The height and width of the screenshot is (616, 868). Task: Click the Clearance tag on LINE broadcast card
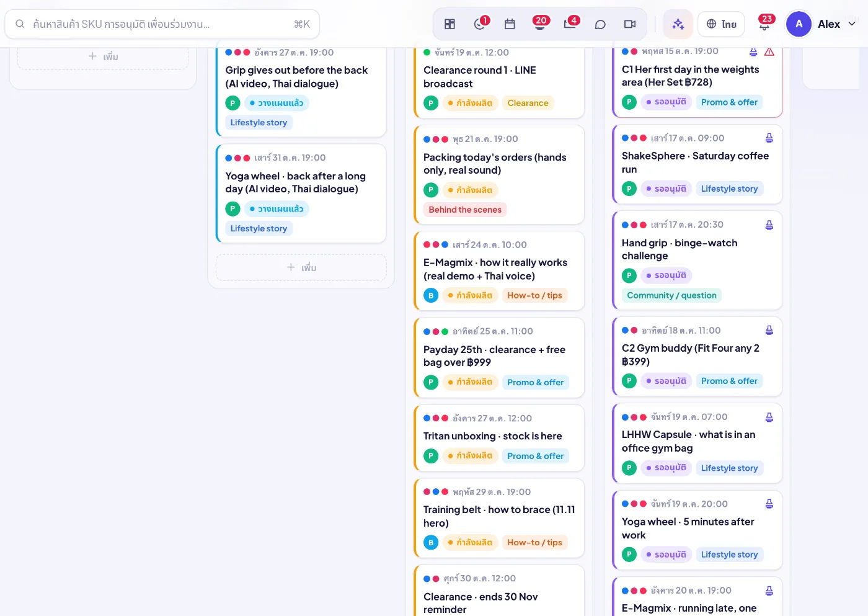click(x=528, y=103)
